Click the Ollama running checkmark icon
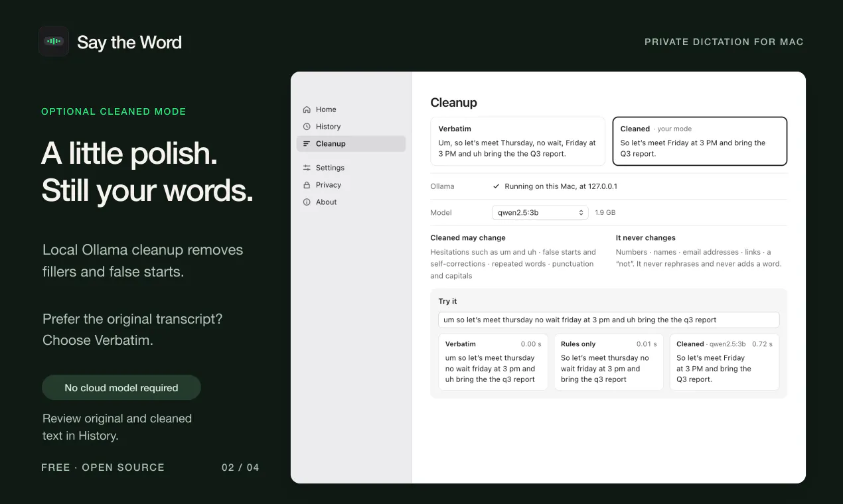The height and width of the screenshot is (504, 843). coord(497,186)
